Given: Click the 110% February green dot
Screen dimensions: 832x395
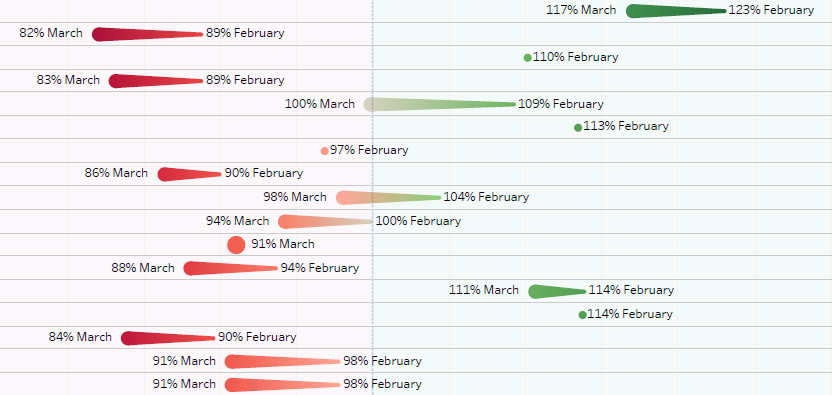Looking at the screenshot, I should 527,58.
